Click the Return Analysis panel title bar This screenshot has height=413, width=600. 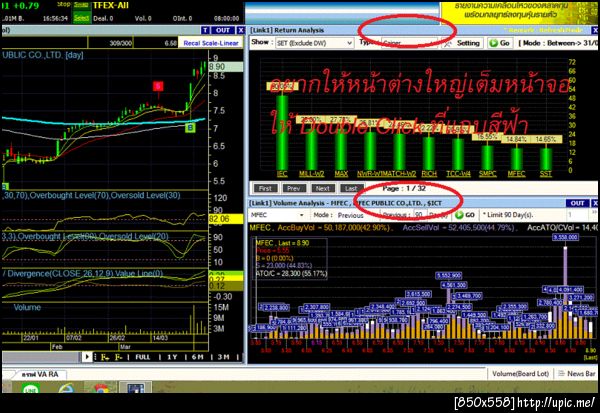coord(422,30)
